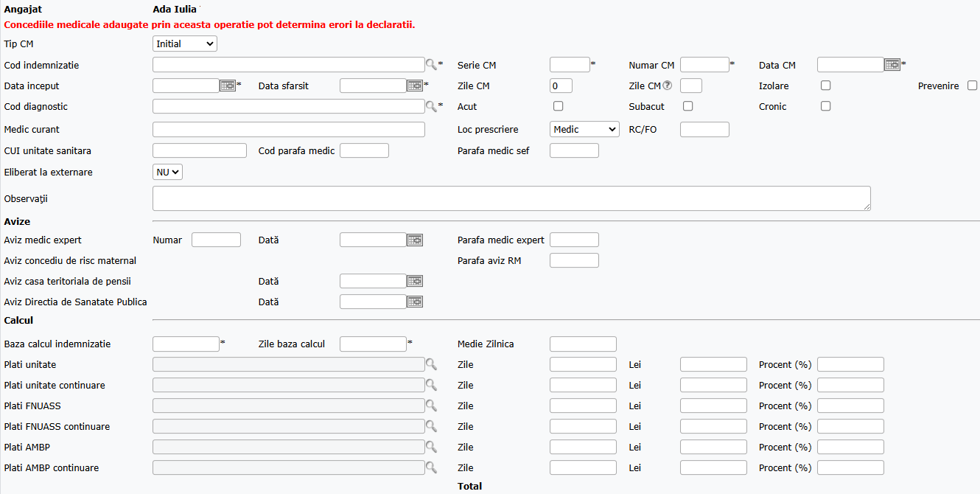This screenshot has height=494, width=980.
Task: Tick the Prevenire checkbox
Action: pyautogui.click(x=973, y=86)
